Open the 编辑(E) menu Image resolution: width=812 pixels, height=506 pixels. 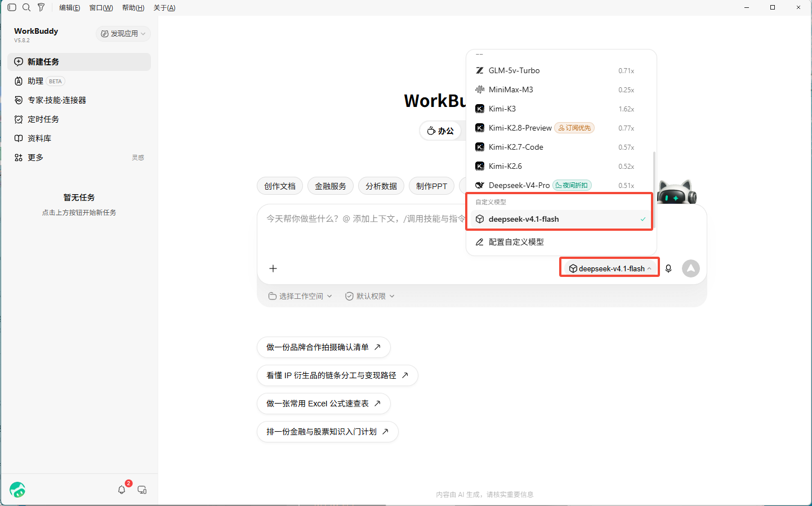tap(70, 8)
